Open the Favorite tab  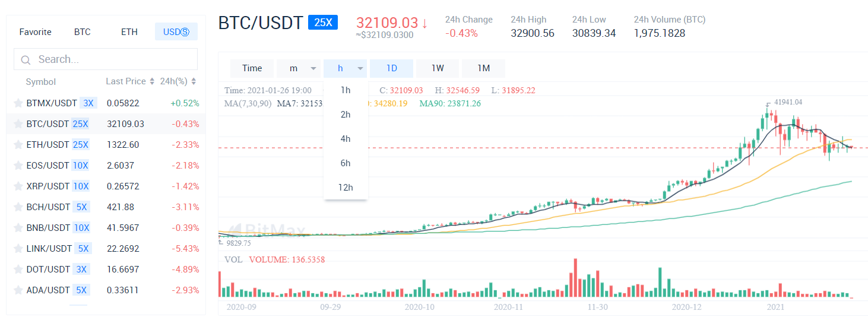[x=36, y=32]
